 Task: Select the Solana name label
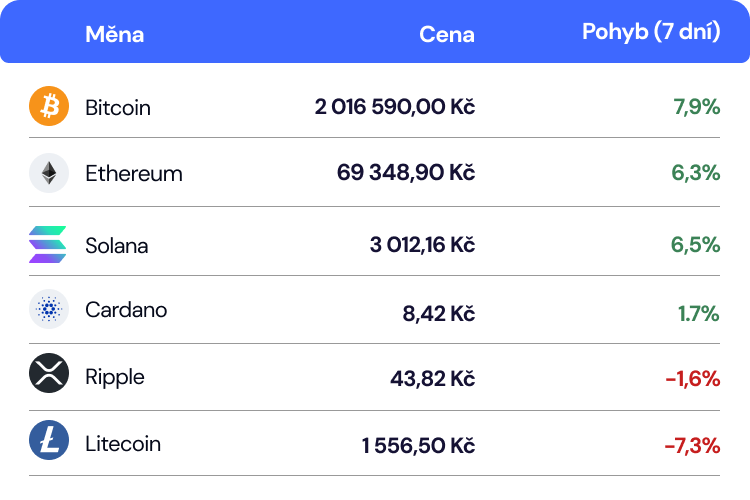pyautogui.click(x=116, y=245)
